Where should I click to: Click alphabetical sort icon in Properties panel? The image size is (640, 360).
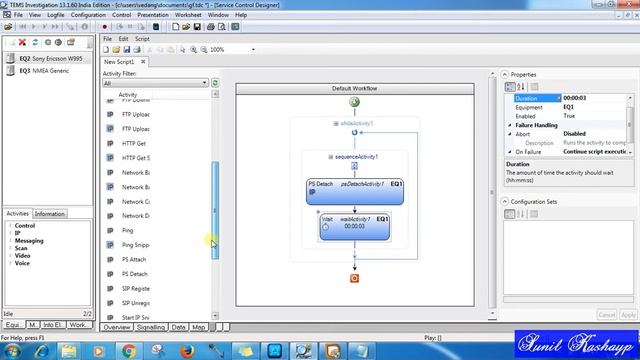[x=521, y=87]
